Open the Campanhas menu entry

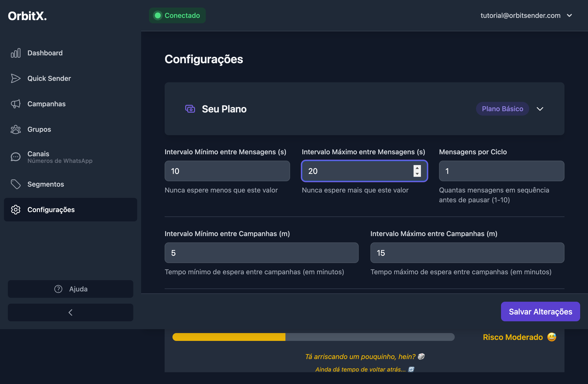(47, 104)
